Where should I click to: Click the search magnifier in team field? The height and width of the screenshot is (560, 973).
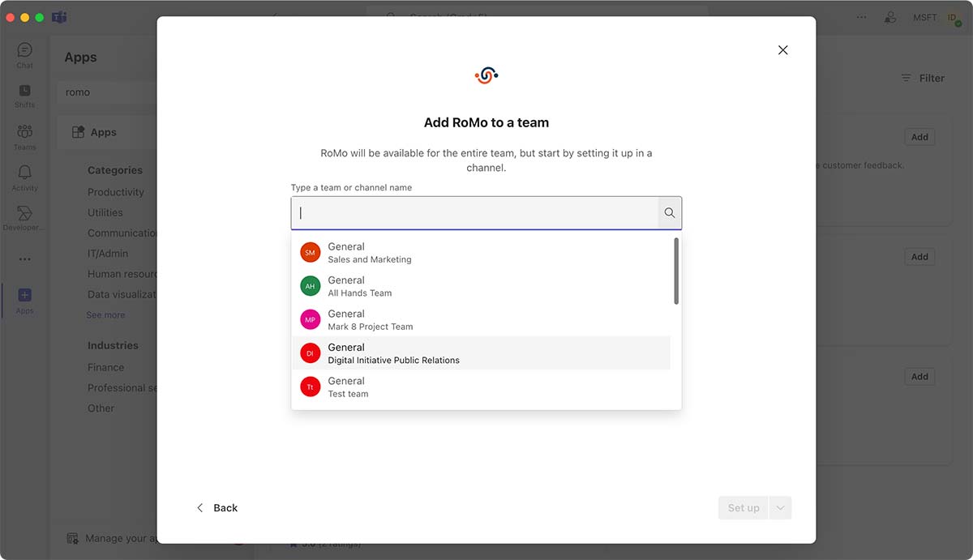point(670,213)
